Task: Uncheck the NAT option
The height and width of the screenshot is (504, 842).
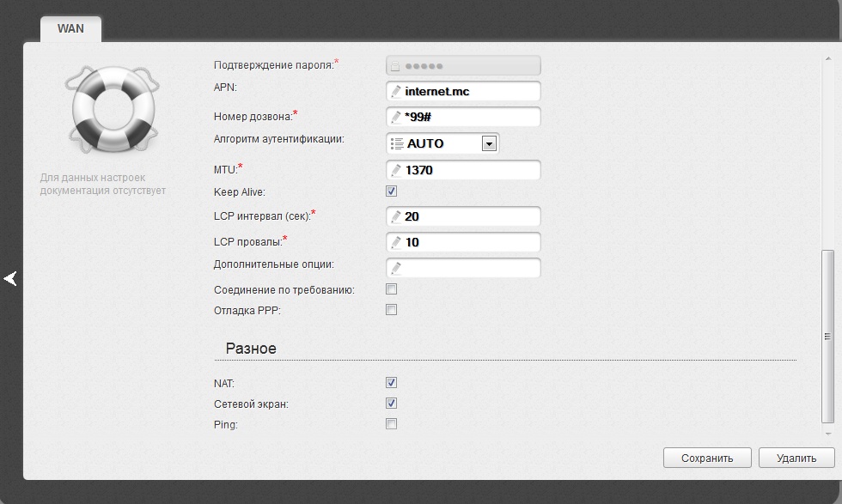Action: click(392, 383)
